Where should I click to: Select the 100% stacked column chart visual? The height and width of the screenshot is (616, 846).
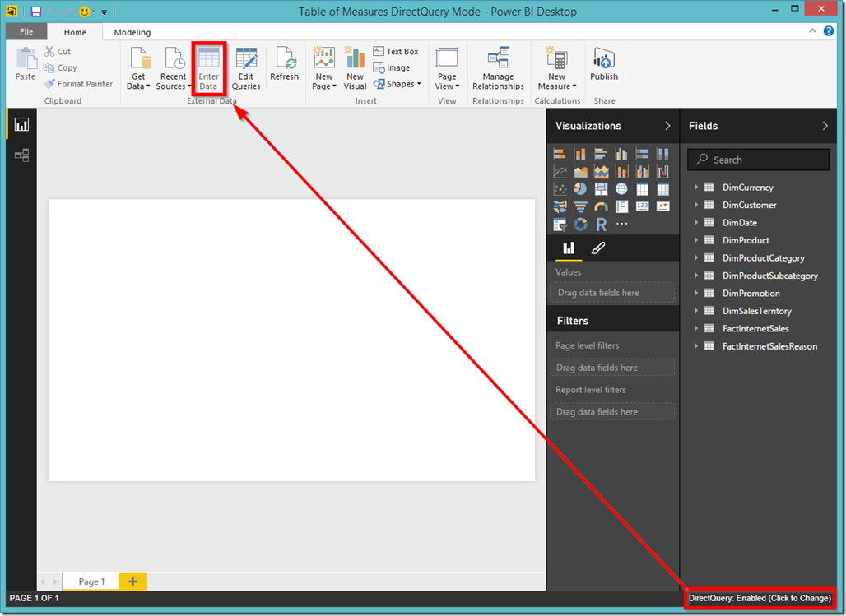tap(662, 155)
